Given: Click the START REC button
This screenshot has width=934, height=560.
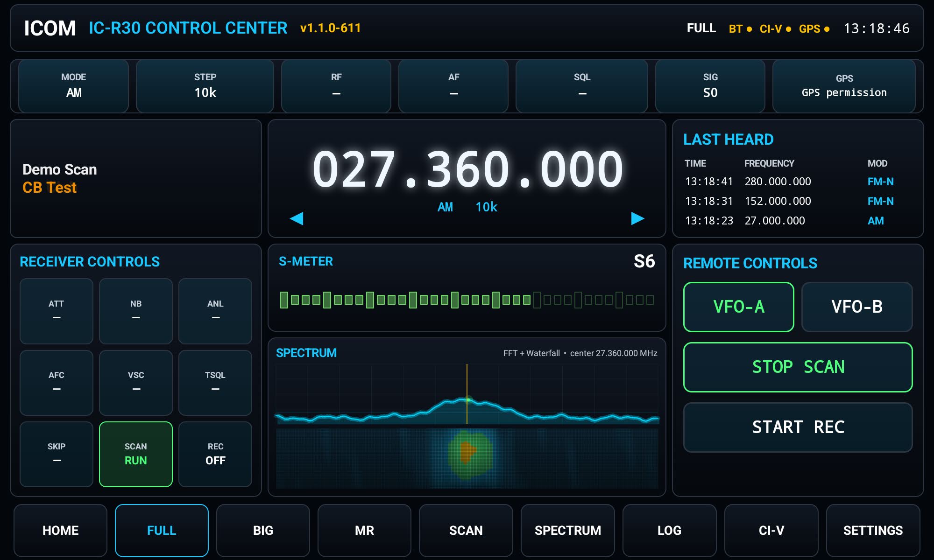Looking at the screenshot, I should coord(798,427).
